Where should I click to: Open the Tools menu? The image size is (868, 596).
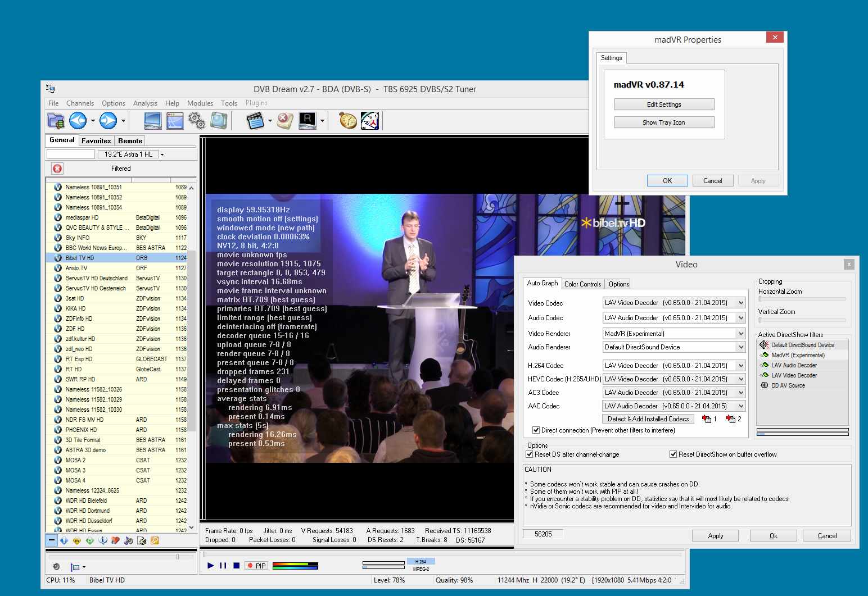(x=229, y=103)
